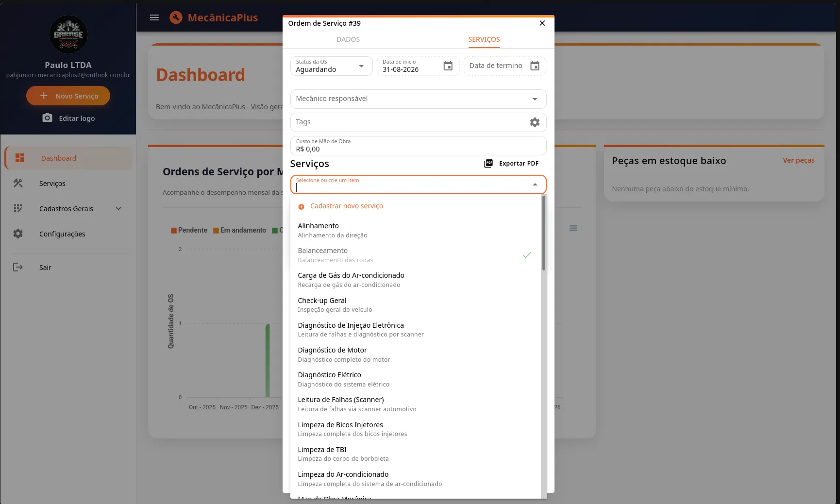840x504 pixels.
Task: Click the service list scrollbar
Action: click(x=543, y=233)
